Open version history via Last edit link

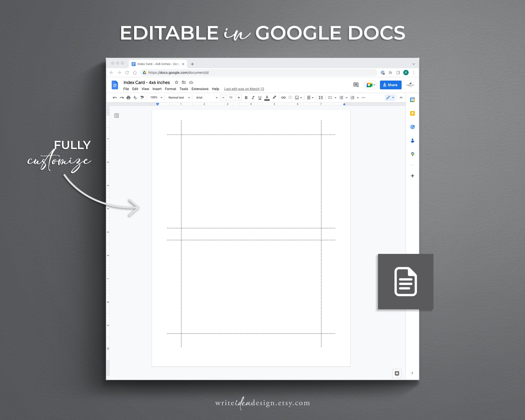pos(244,89)
